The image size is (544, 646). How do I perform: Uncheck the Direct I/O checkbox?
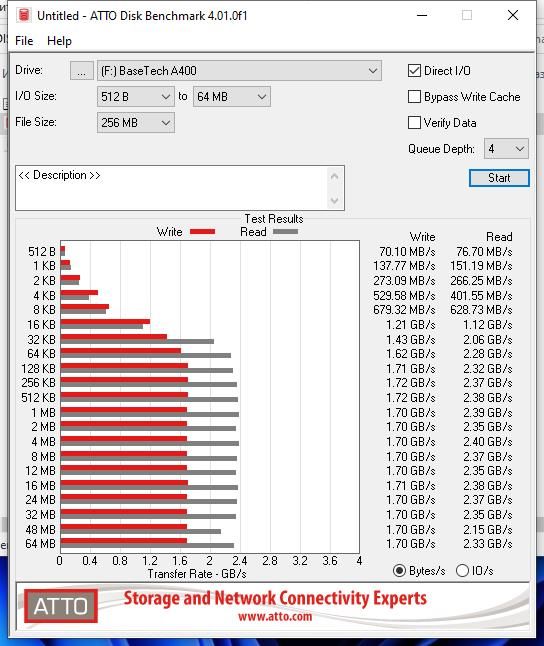coord(414,71)
